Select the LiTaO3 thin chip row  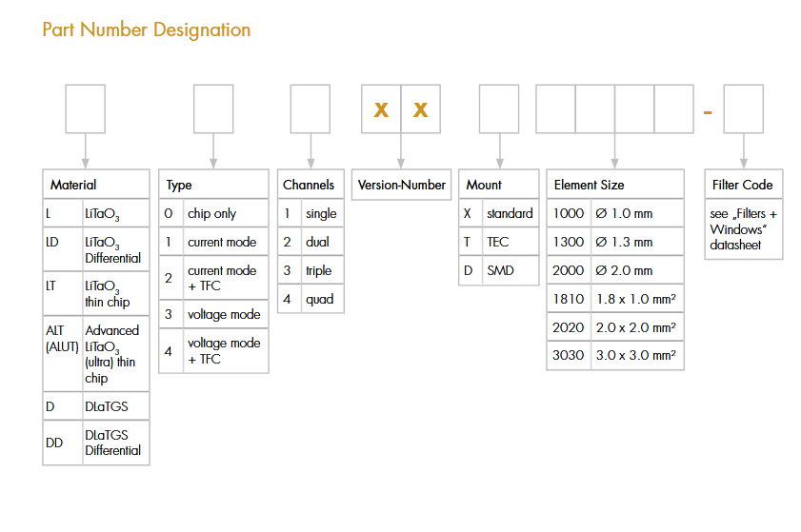coord(96,295)
